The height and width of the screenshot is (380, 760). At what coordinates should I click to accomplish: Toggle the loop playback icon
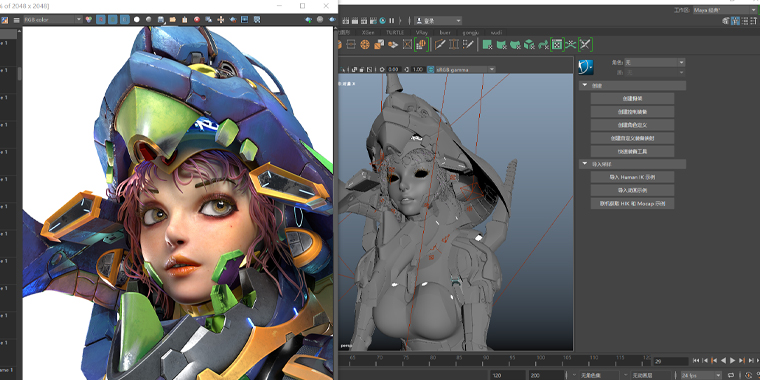point(731,375)
